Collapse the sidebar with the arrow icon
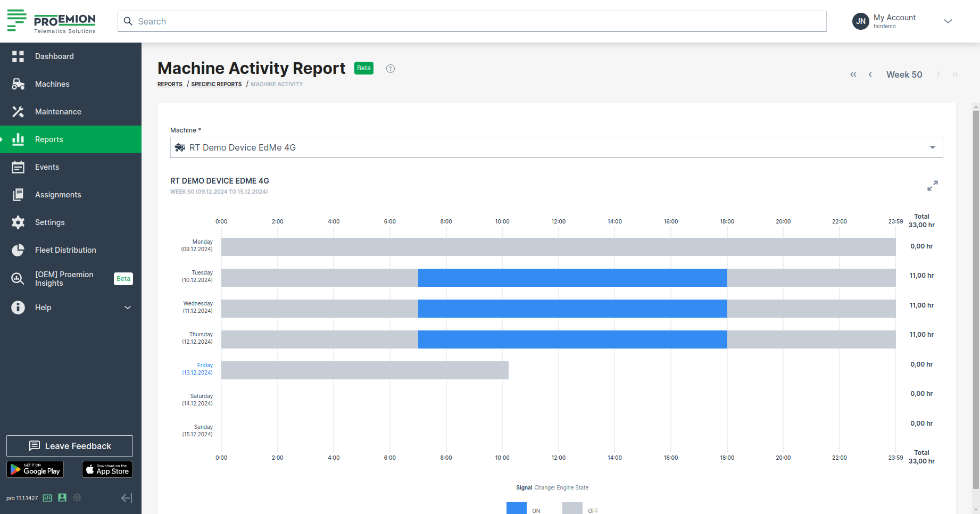The width and height of the screenshot is (980, 514). tap(127, 498)
